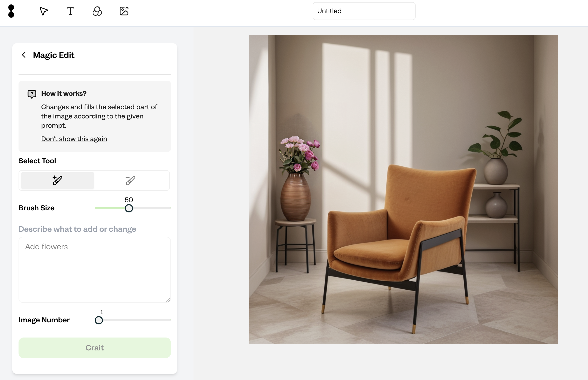Focus the Add flowers prompt field
Screen dimensions: 588x380
tap(95, 270)
